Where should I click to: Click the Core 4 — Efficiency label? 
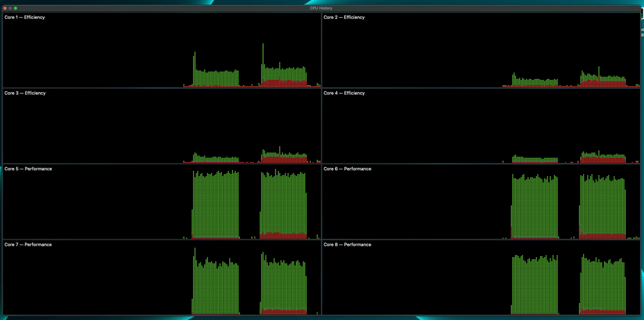tap(344, 93)
